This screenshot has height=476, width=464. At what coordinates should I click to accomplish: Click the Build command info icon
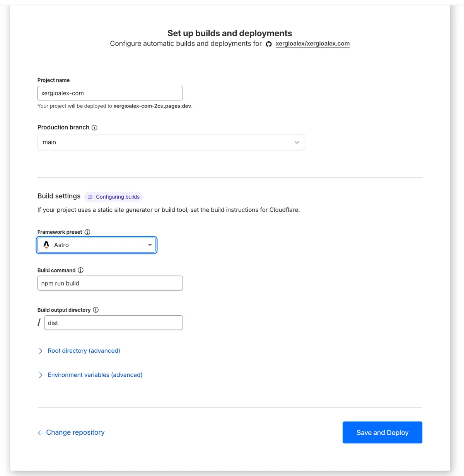[x=80, y=270]
